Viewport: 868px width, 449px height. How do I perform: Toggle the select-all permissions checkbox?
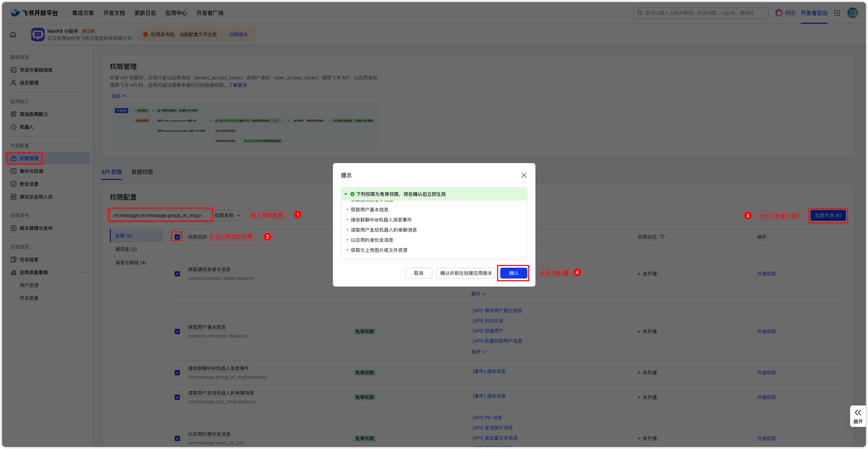pos(177,237)
